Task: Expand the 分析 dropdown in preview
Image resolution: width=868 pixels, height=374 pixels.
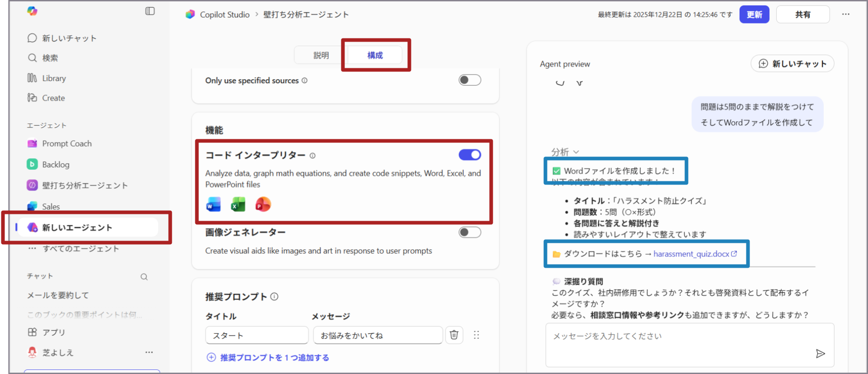Action: (x=565, y=152)
